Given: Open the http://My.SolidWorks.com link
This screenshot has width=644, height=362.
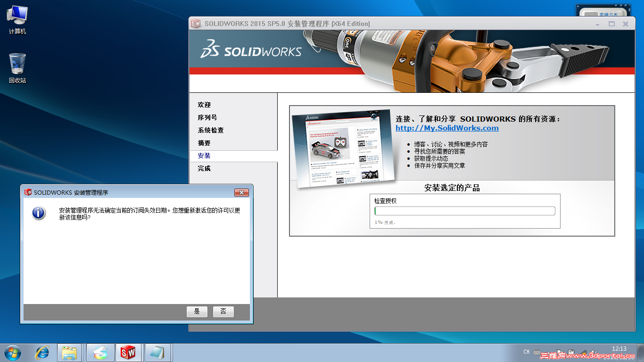Looking at the screenshot, I should 447,128.
